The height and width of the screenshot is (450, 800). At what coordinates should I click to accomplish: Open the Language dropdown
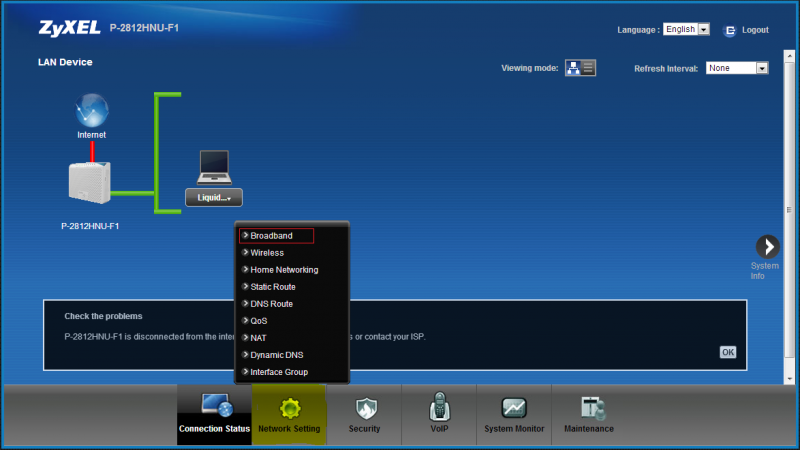click(x=686, y=29)
